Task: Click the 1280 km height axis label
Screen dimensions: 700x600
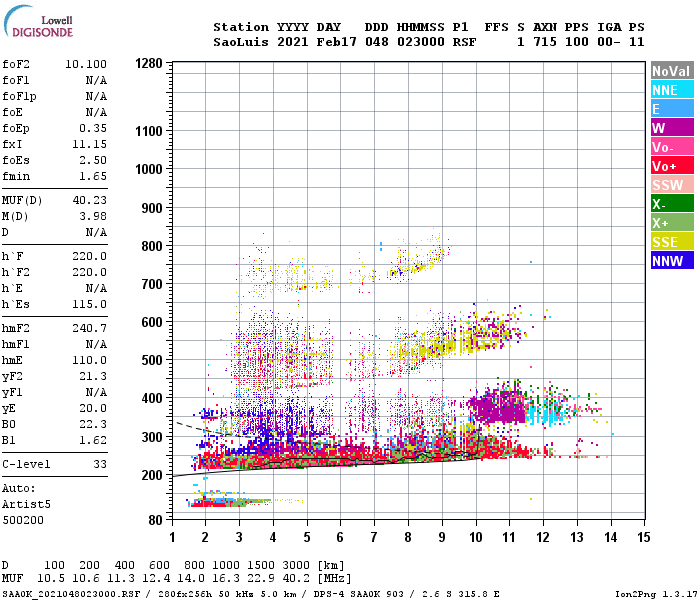Action: [x=149, y=63]
